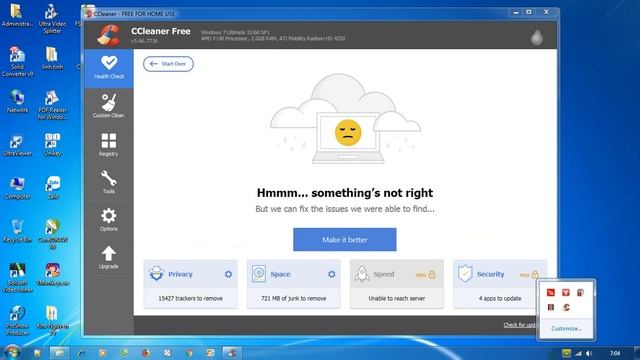This screenshot has width=640, height=360.
Task: Select the Administrator folder on the desktop
Action: [17, 16]
